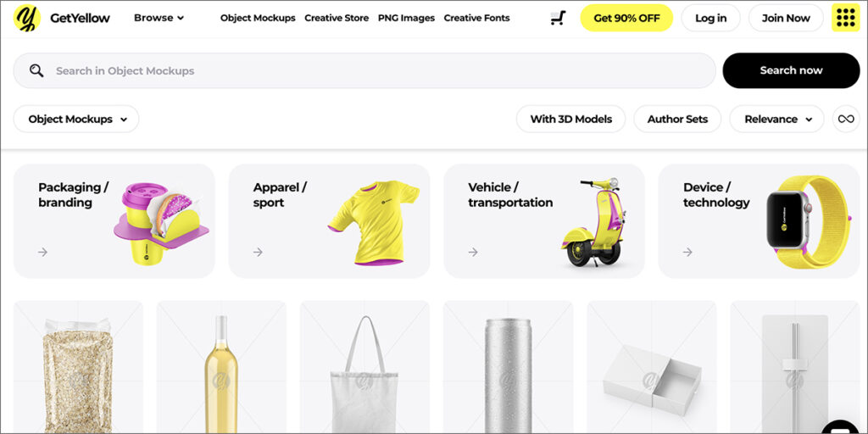Expand the Relevance sort dropdown
The width and height of the screenshot is (868, 434).
(776, 119)
